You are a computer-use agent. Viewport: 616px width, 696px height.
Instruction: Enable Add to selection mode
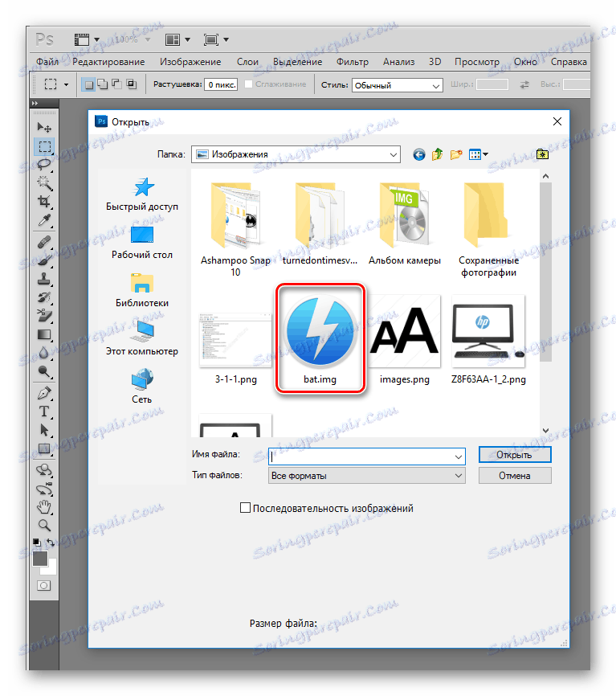103,84
